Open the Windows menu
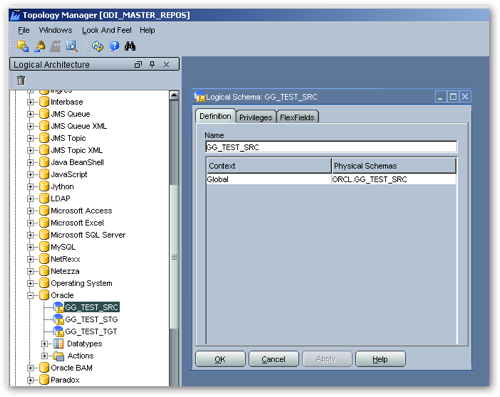Viewport: 500px width, 397px height. point(55,30)
